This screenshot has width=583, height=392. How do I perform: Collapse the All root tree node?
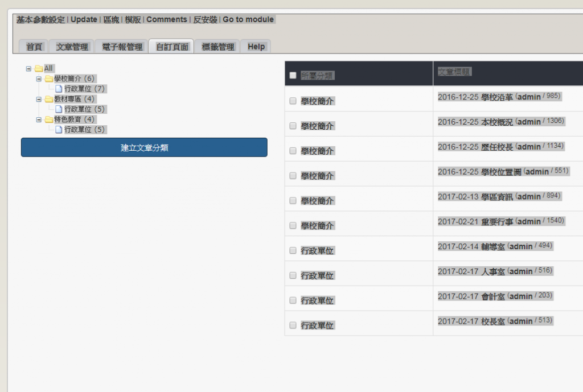click(x=28, y=69)
